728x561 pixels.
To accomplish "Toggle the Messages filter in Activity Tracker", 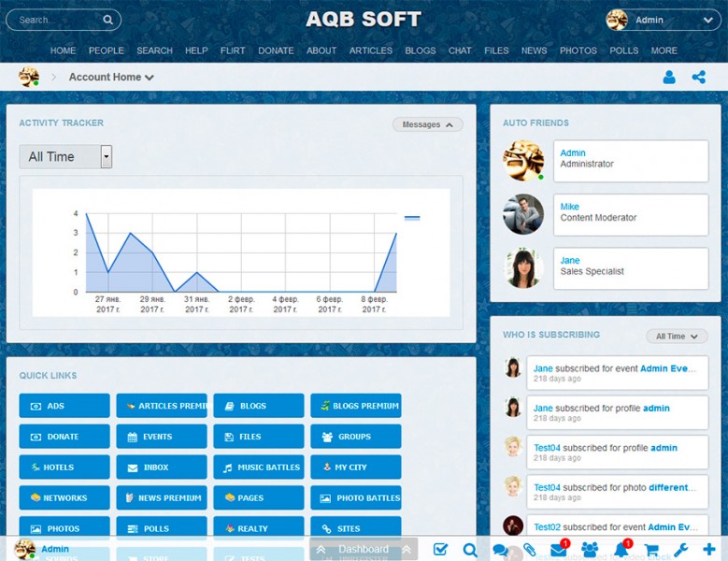I will [428, 124].
